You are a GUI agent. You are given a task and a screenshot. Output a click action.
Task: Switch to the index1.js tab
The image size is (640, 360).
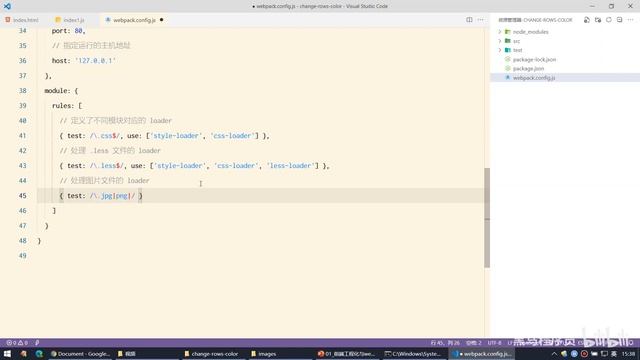[70, 20]
